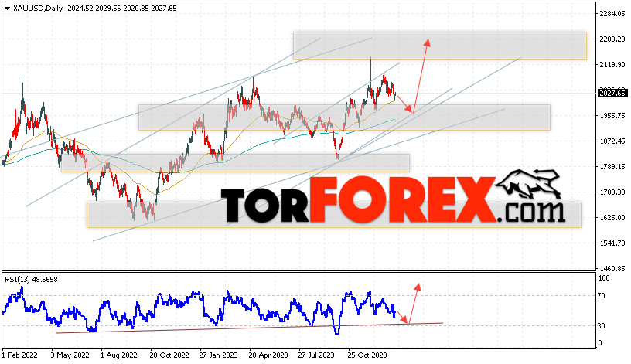Click the '1 Feb 2022' date label
This screenshot has height=364, width=631.
(20, 355)
